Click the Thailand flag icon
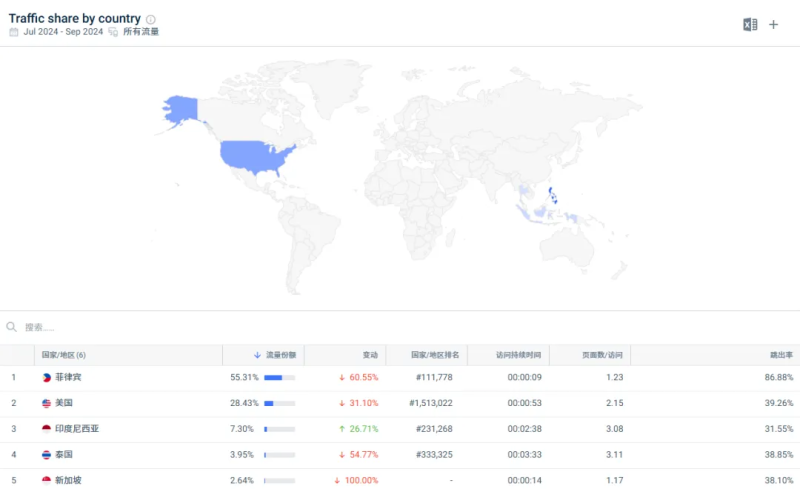Screen dimensions: 800x489 (46, 455)
